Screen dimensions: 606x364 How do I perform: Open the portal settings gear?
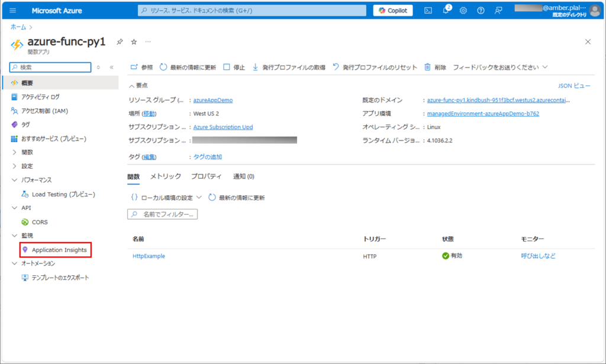pos(463,10)
